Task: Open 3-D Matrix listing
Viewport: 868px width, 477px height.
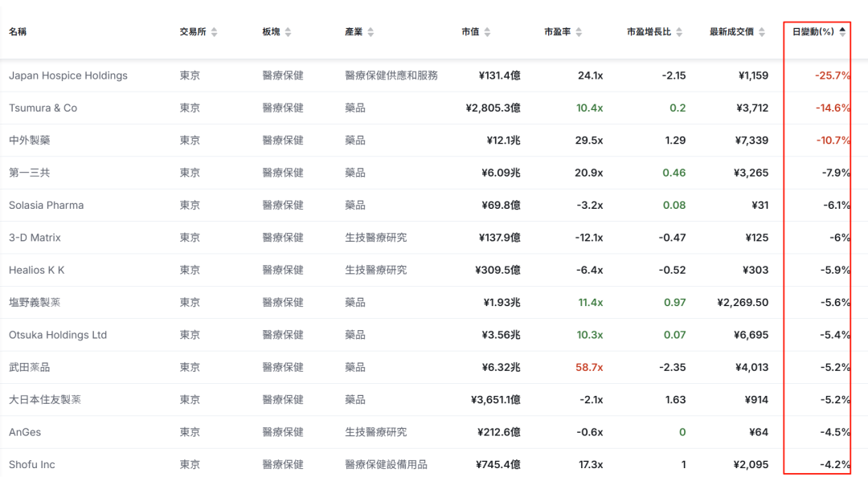Action: (x=35, y=238)
